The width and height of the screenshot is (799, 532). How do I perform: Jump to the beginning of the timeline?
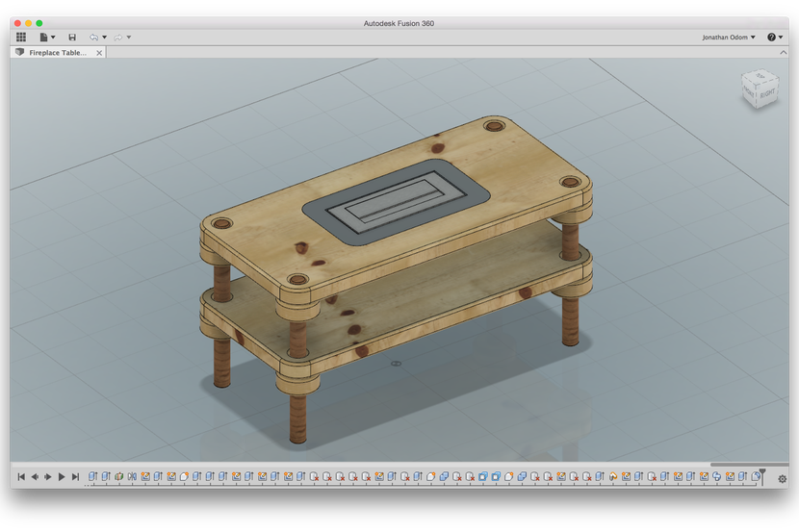click(21, 476)
